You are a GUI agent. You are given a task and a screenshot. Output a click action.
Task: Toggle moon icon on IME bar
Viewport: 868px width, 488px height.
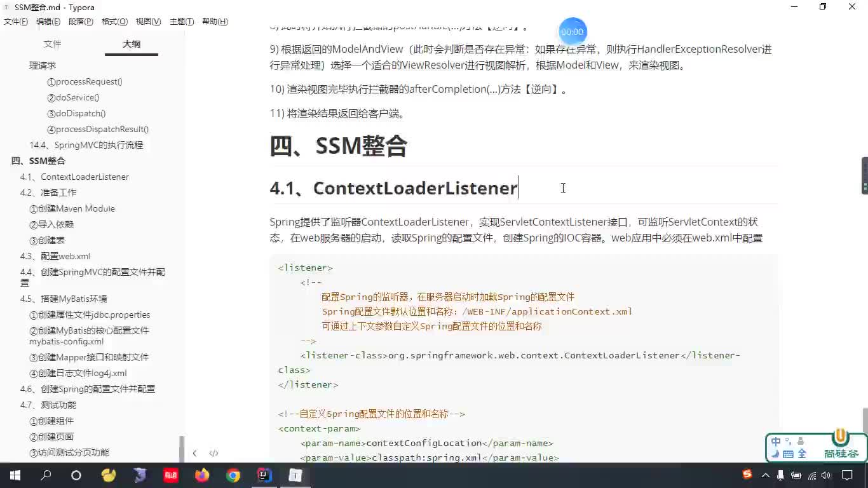coord(775,454)
